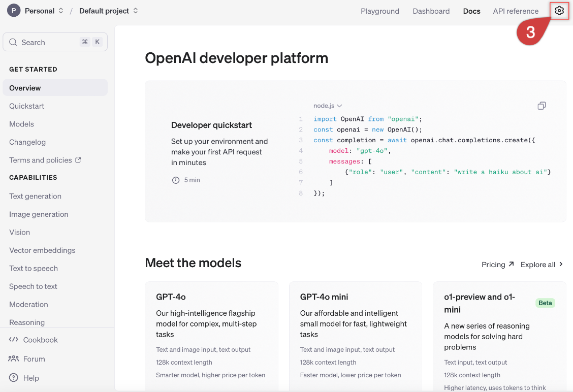Click the Help question mark icon

(14, 377)
